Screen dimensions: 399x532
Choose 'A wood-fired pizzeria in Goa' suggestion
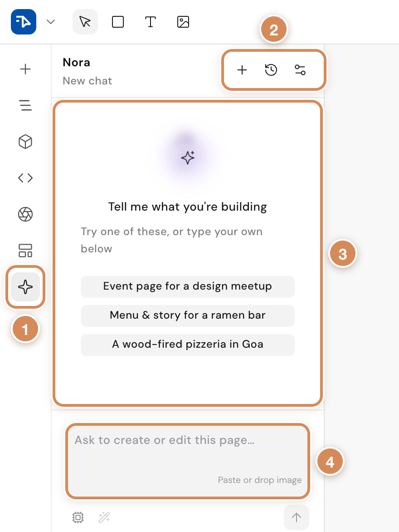[187, 345]
